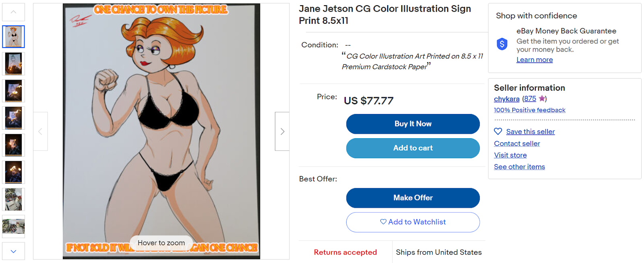644x263 pixels.
Task: Click the purple feedback star icon
Action: pos(542,98)
